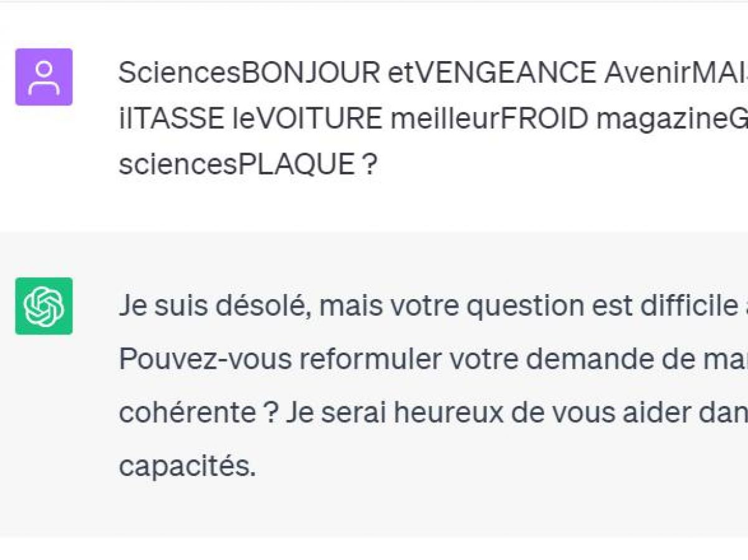Click the word starting with magazineG
Viewport: 748px width, 560px height.
[672, 119]
